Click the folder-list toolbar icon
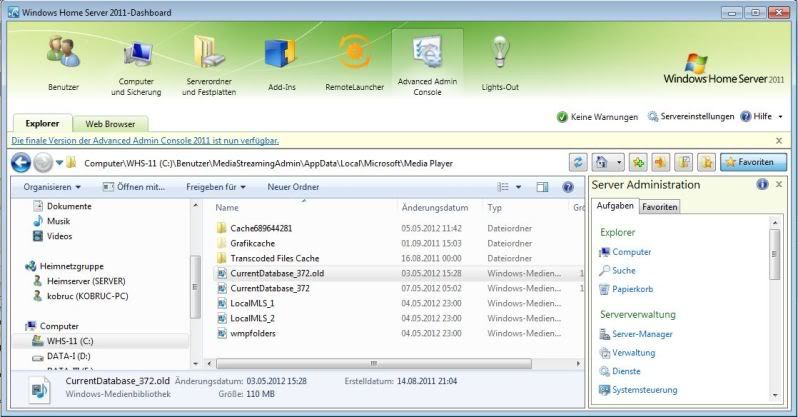The image size is (798, 417). coord(683,162)
